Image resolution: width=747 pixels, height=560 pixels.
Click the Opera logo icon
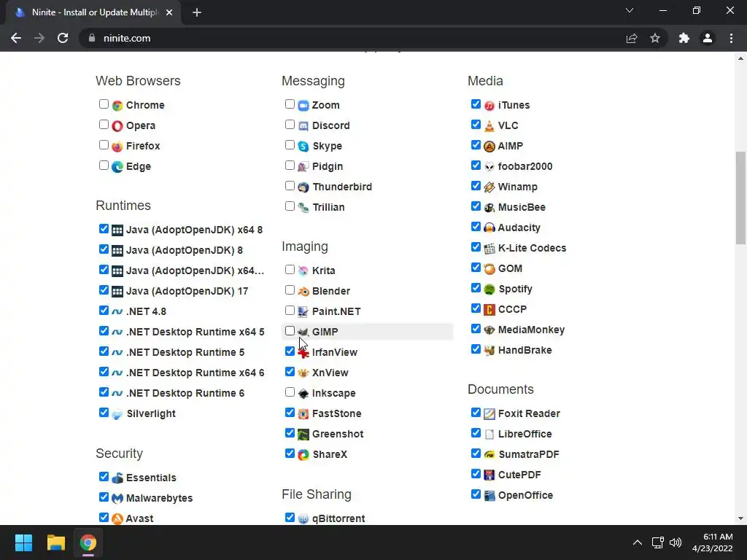tap(117, 125)
